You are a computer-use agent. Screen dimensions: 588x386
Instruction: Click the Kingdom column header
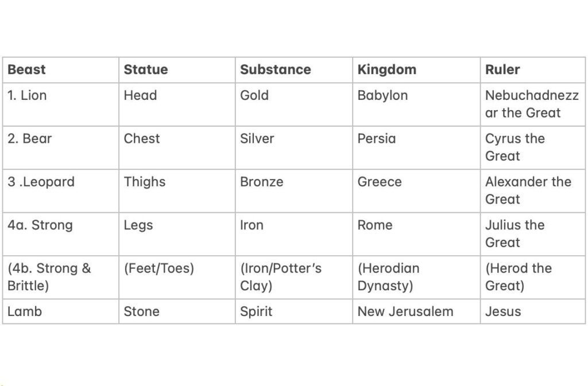pos(386,70)
